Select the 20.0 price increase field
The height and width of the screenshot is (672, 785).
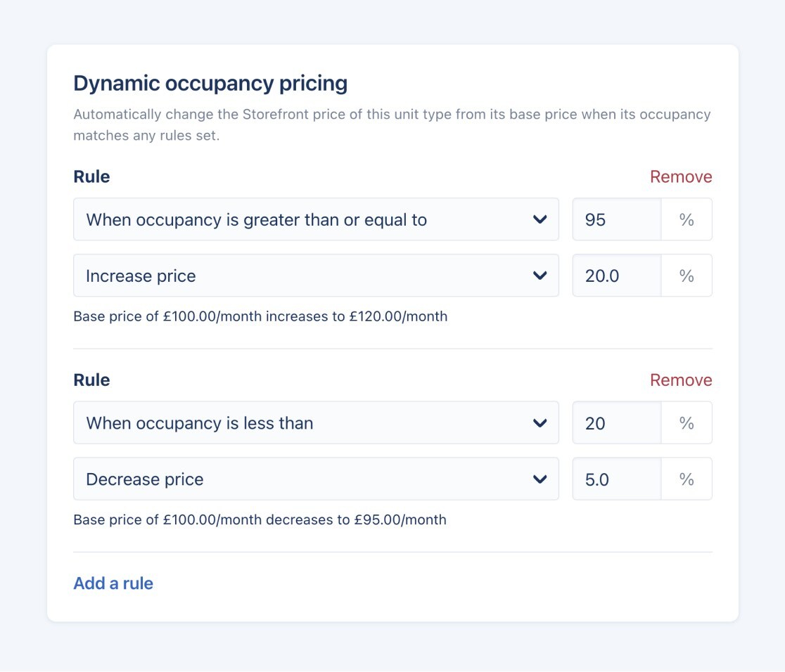616,276
